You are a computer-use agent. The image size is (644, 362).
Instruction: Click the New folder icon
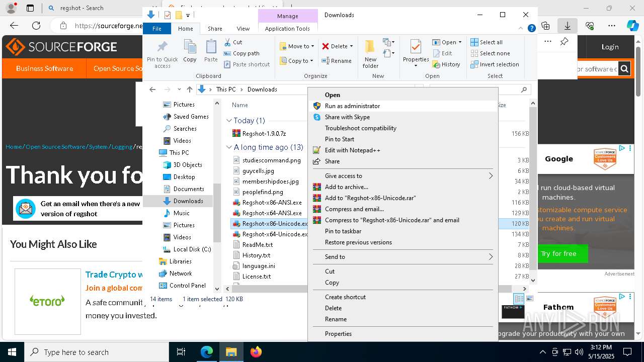tap(370, 54)
